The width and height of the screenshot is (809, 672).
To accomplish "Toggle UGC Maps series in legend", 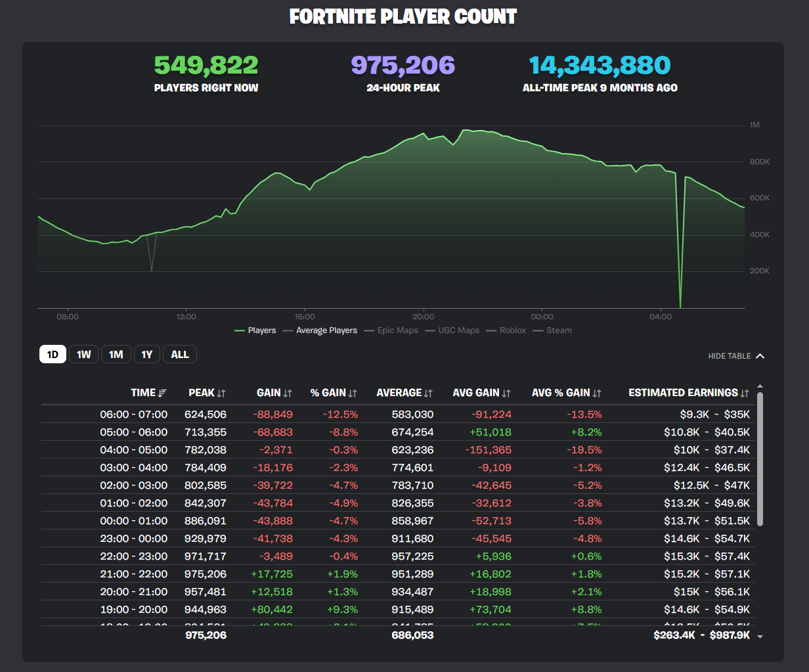I will tap(452, 330).
